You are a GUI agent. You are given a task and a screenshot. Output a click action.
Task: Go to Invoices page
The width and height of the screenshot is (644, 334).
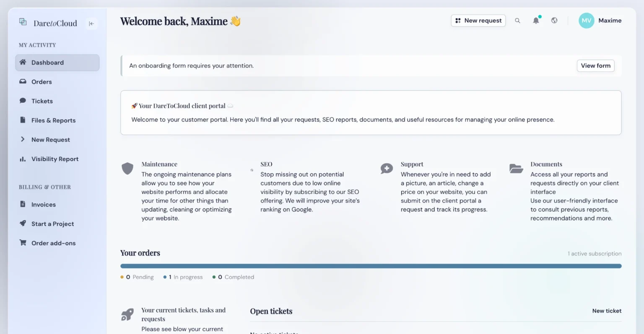point(57,205)
